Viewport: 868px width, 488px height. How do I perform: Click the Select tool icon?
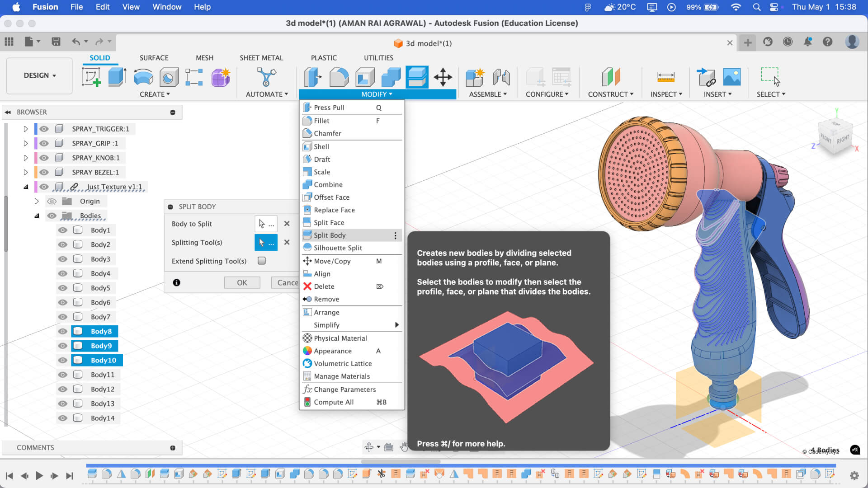770,77
